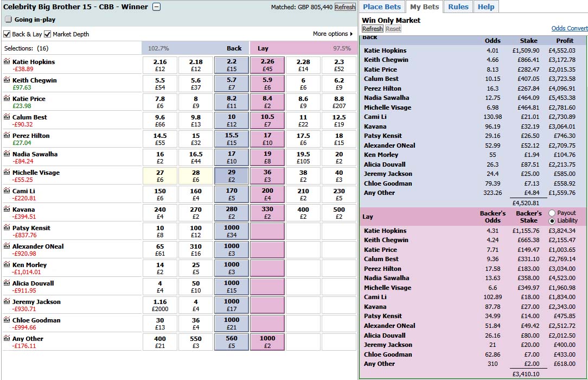Image resolution: width=588 pixels, height=380 pixels.
Task: Switch to the Place Bets tab
Action: click(382, 7)
